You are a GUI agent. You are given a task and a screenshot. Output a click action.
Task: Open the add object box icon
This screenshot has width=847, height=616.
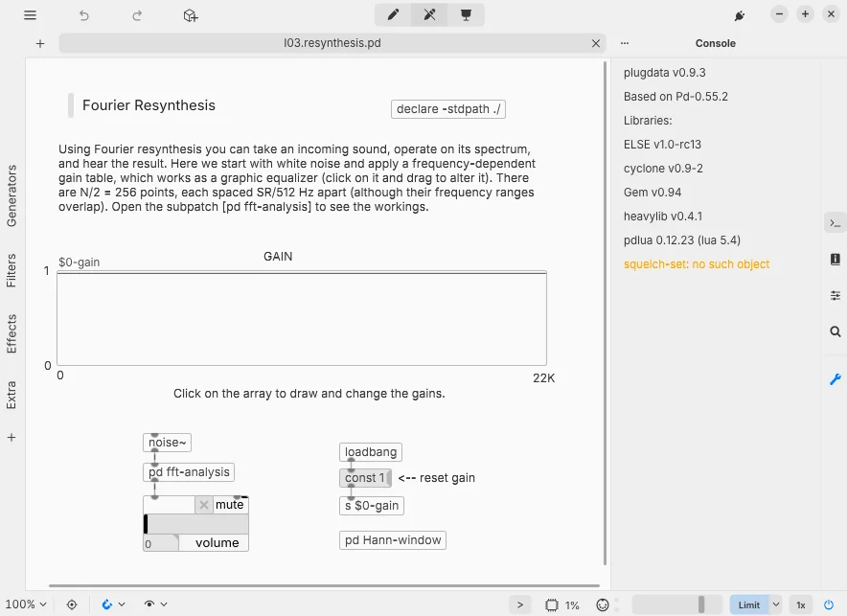190,15
